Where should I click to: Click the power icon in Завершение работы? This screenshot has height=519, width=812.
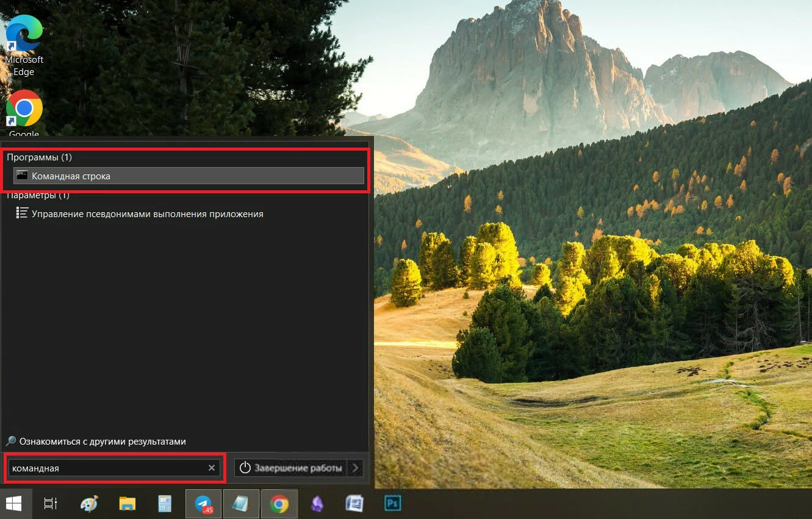coord(245,468)
